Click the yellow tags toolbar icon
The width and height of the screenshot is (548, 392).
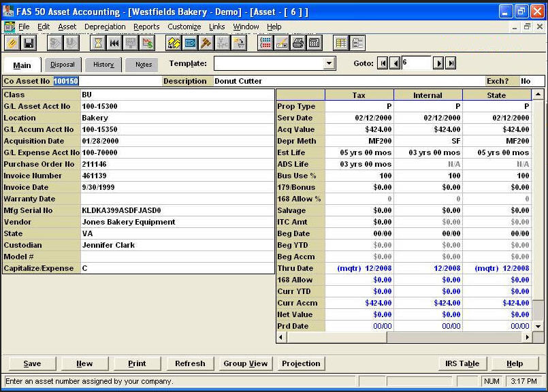[174, 44]
